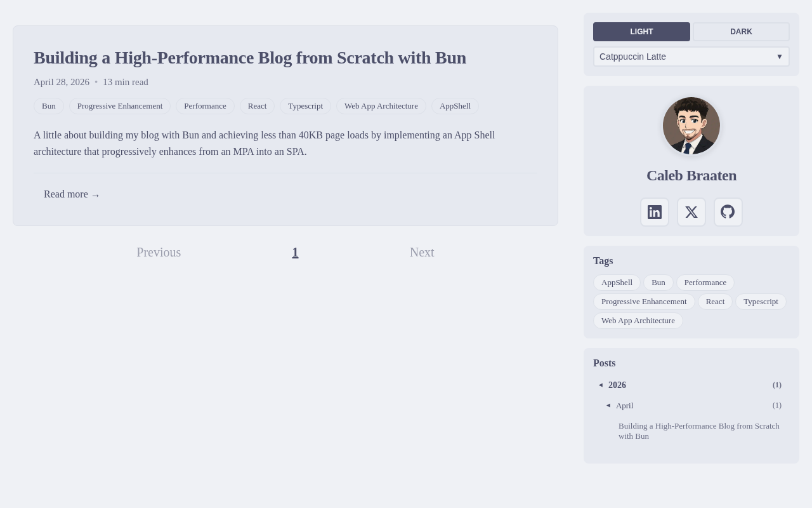Select page number 1 in pagination
This screenshot has width=812, height=508.
[295, 252]
